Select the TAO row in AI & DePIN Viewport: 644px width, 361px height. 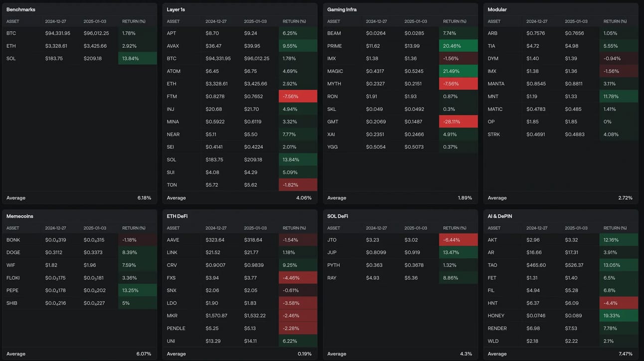coord(561,265)
